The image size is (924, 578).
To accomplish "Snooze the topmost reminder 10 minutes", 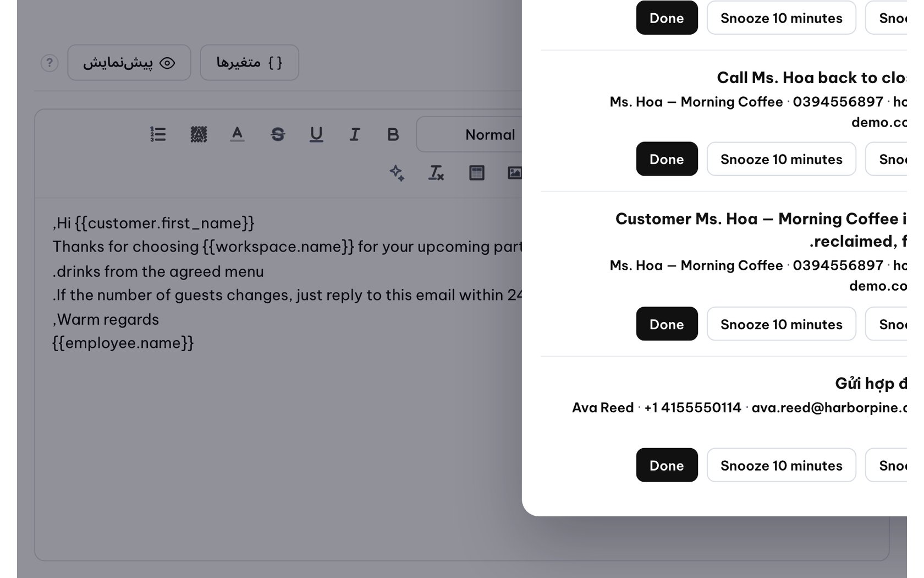I will [781, 18].
